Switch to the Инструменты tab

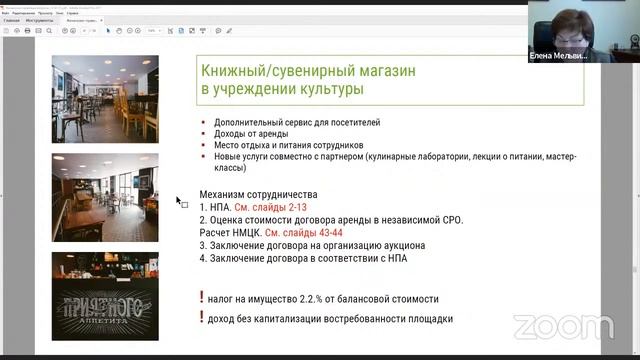tap(40, 20)
